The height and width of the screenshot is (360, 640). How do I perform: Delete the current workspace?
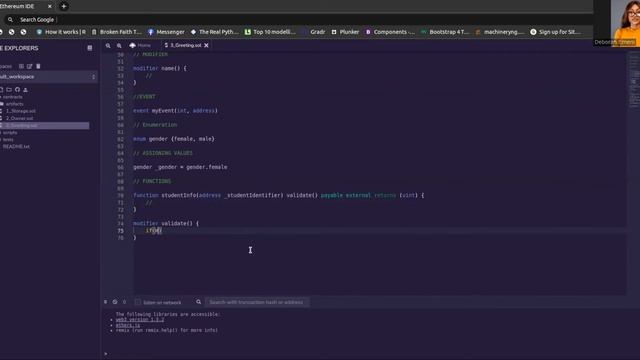click(38, 66)
